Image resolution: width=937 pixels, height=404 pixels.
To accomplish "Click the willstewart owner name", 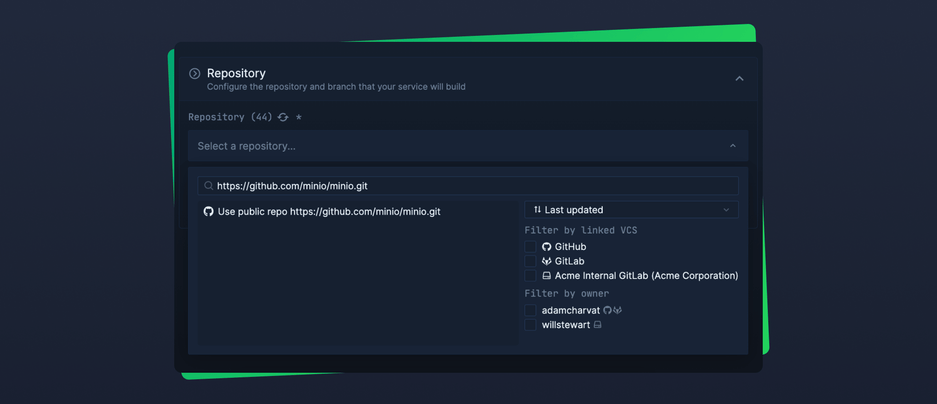I will click(x=566, y=325).
